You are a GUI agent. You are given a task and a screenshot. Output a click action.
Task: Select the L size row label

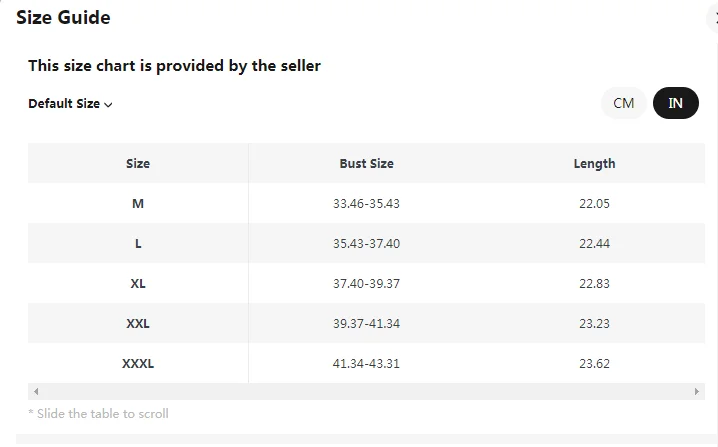138,243
